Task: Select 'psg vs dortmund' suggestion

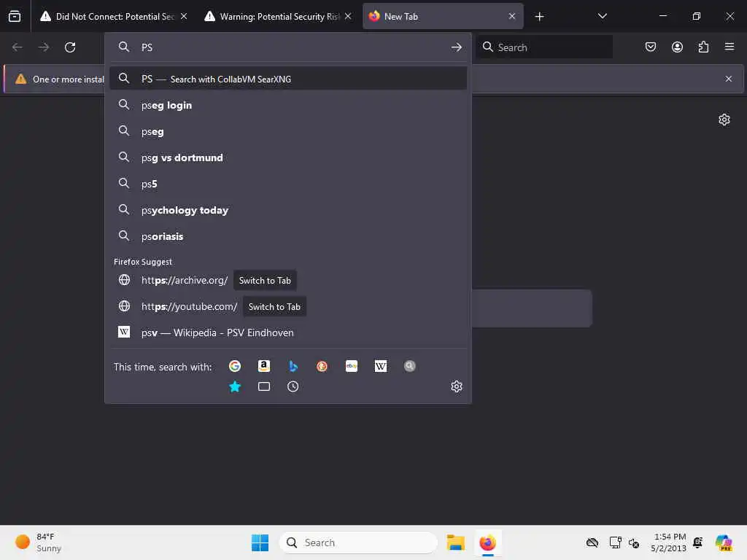Action: 287,157
